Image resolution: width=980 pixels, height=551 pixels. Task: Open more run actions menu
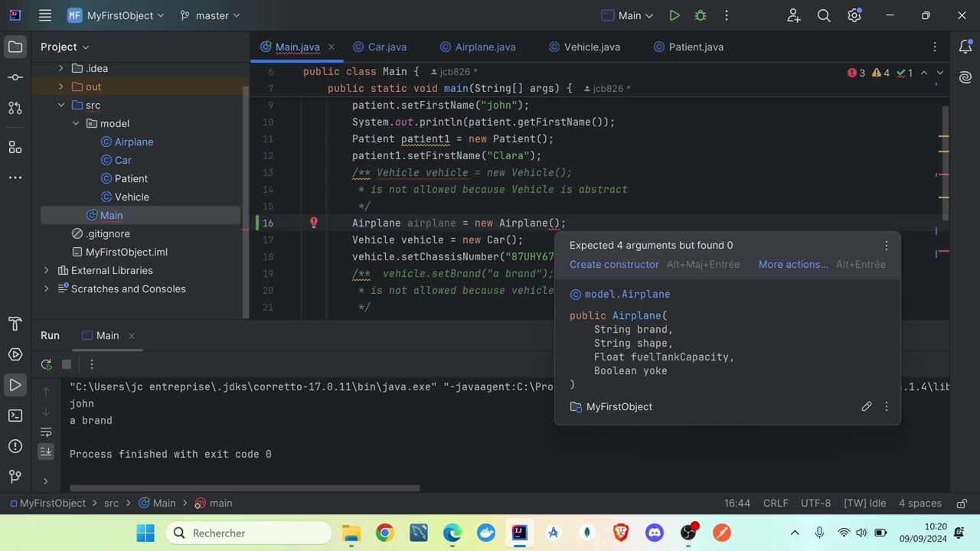pos(726,15)
